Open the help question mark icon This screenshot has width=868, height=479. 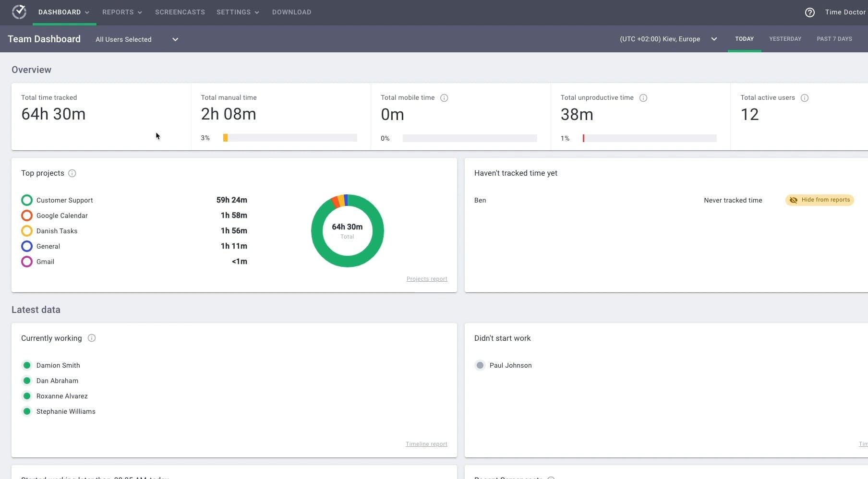[809, 12]
